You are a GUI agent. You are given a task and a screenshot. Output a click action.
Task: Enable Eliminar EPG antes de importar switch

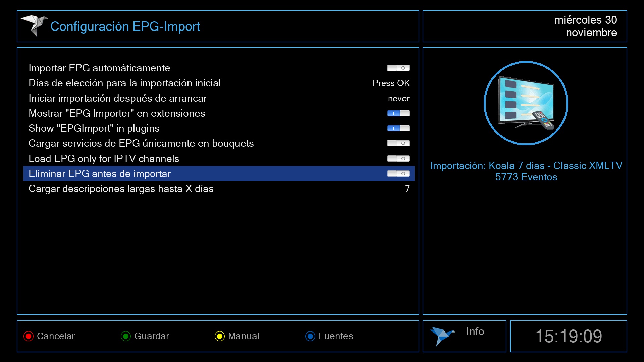pyautogui.click(x=398, y=174)
